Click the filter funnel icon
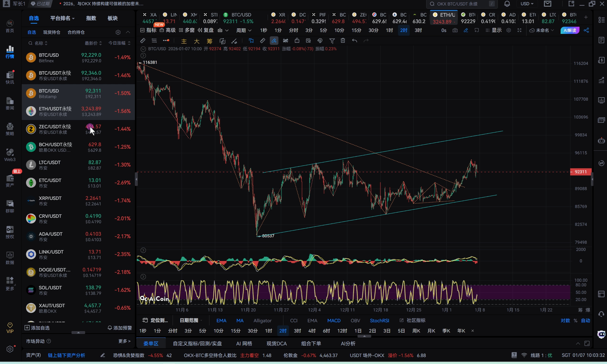Image resolution: width=607 pixels, height=364 pixels. pyautogui.click(x=332, y=41)
